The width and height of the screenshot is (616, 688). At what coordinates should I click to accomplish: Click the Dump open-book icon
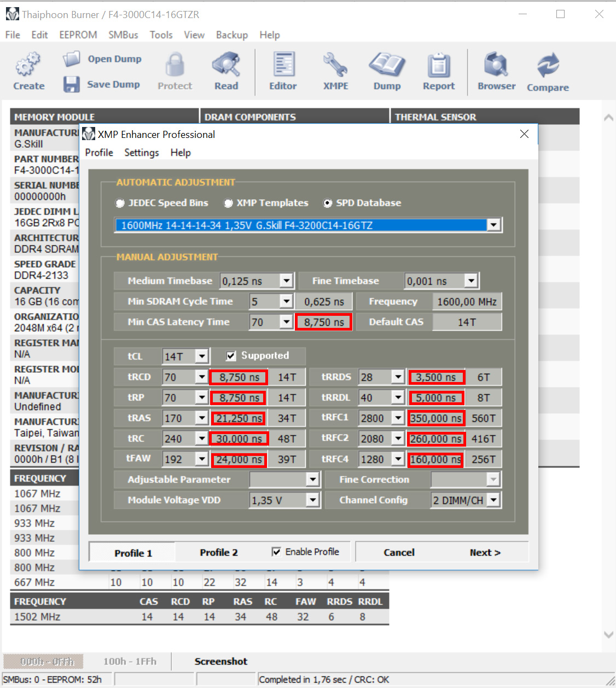[387, 65]
